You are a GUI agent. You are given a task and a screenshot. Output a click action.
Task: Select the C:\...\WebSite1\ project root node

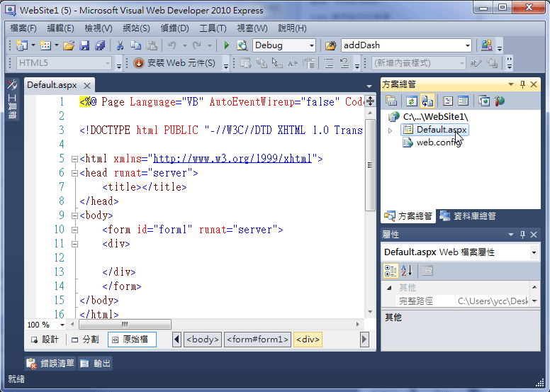(x=435, y=116)
